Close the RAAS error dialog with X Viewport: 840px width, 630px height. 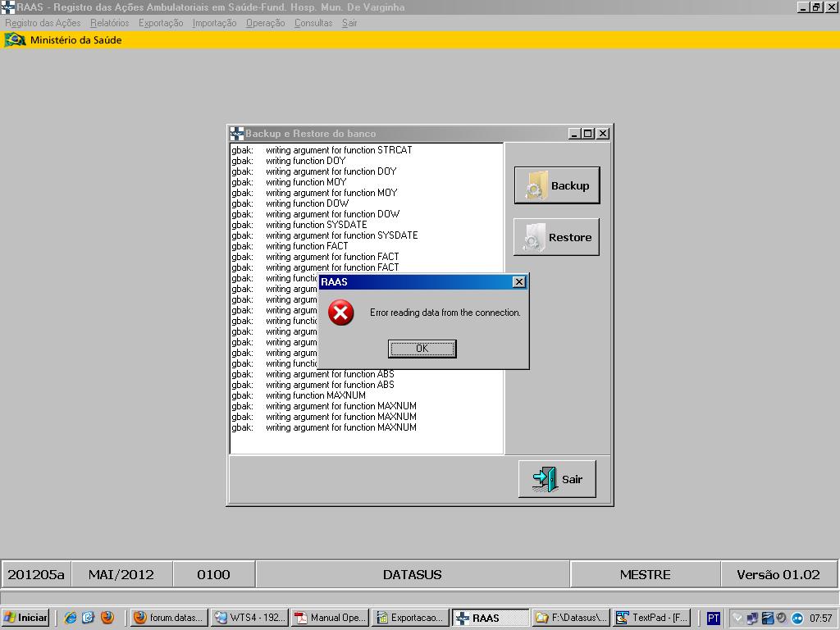click(x=518, y=282)
